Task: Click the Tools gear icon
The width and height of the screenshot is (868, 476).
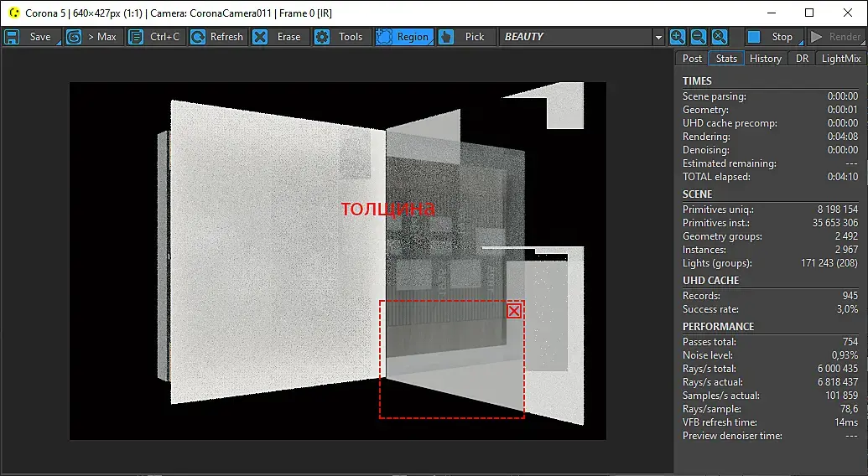Action: pos(322,37)
